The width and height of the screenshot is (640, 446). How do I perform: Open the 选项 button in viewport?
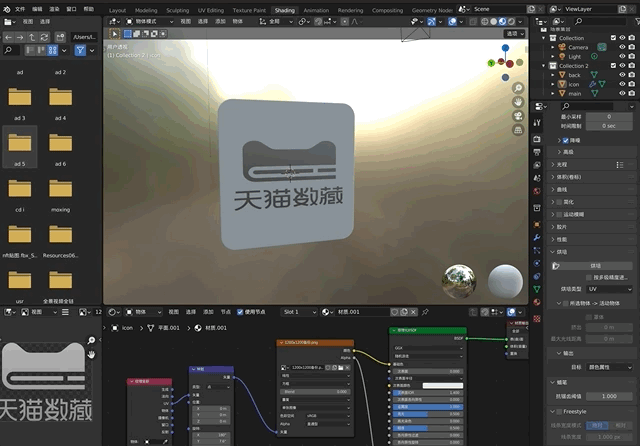(515, 34)
